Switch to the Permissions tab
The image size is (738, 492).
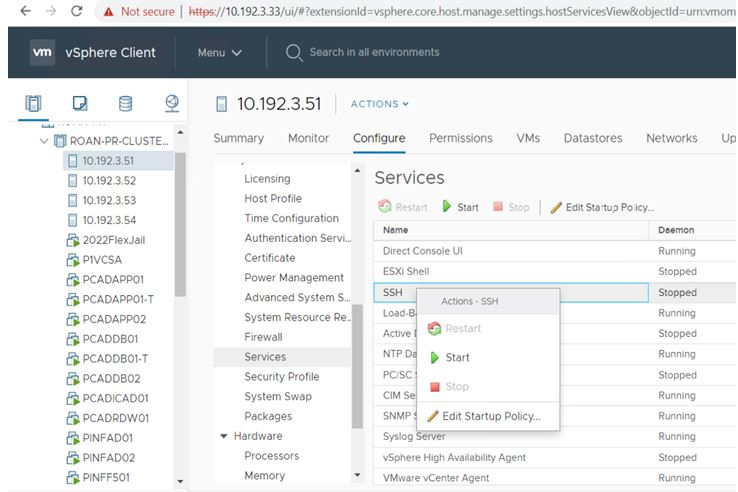[x=461, y=138]
